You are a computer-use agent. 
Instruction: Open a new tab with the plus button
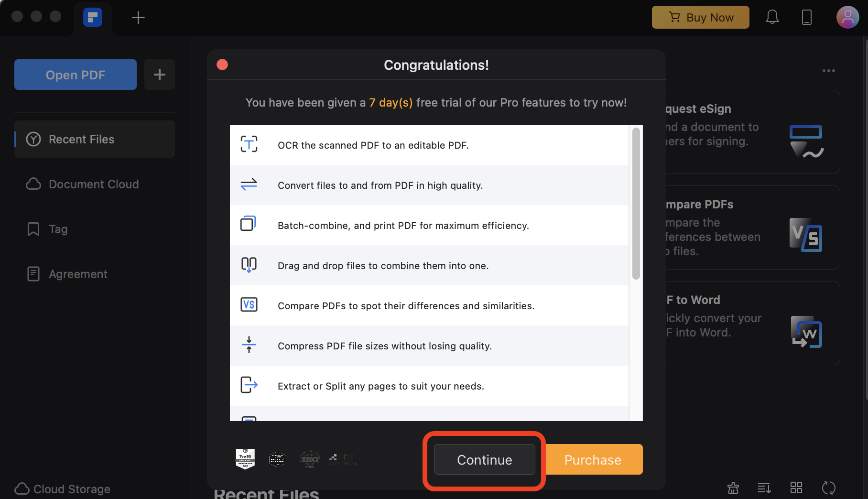coord(138,17)
